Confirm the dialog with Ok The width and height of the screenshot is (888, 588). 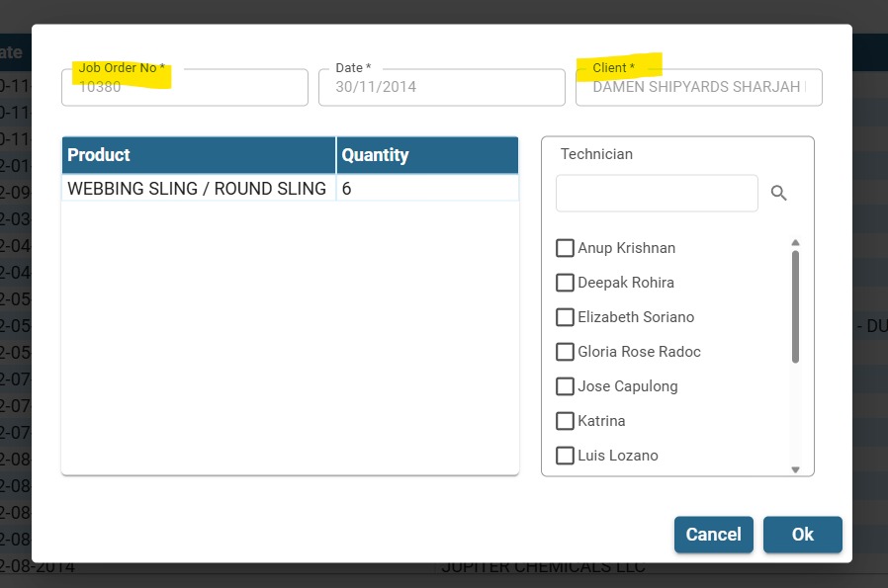pos(802,535)
